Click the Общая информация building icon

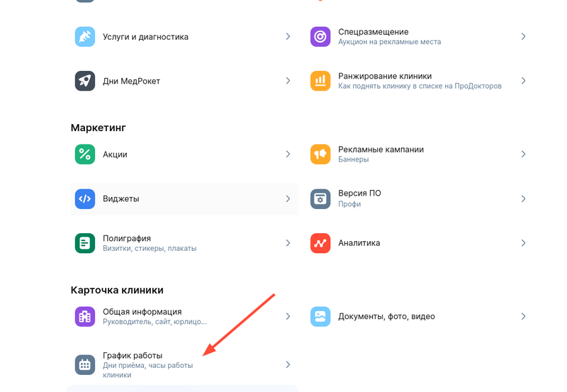[85, 316]
